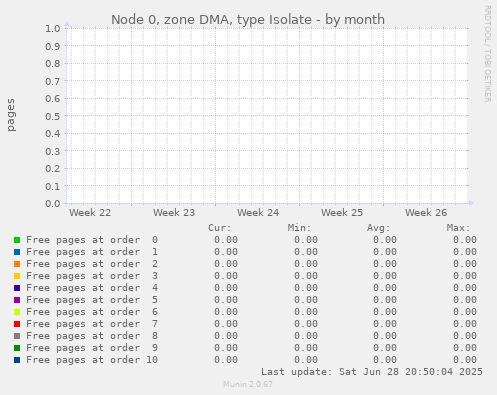This screenshot has height=395, width=497.
Task: Click the 'pages' y-axis label
Action: (11, 115)
